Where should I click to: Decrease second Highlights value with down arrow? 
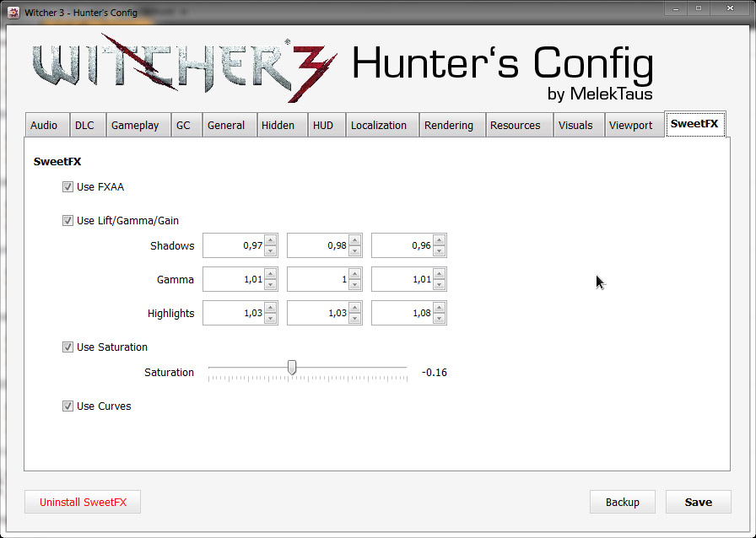[354, 318]
